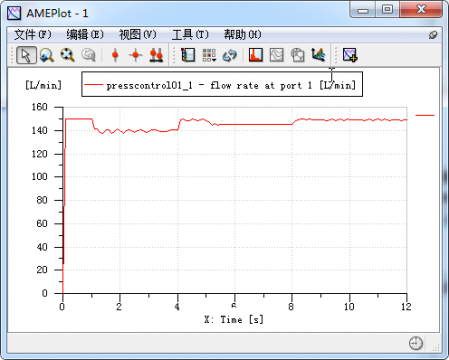Open the plot list panel icon

188,55
